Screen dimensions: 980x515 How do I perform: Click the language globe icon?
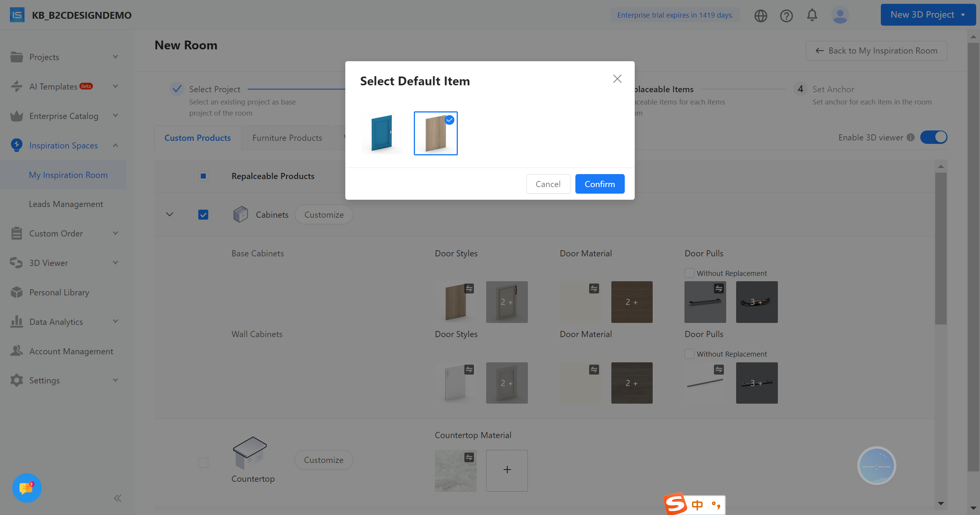(x=761, y=16)
